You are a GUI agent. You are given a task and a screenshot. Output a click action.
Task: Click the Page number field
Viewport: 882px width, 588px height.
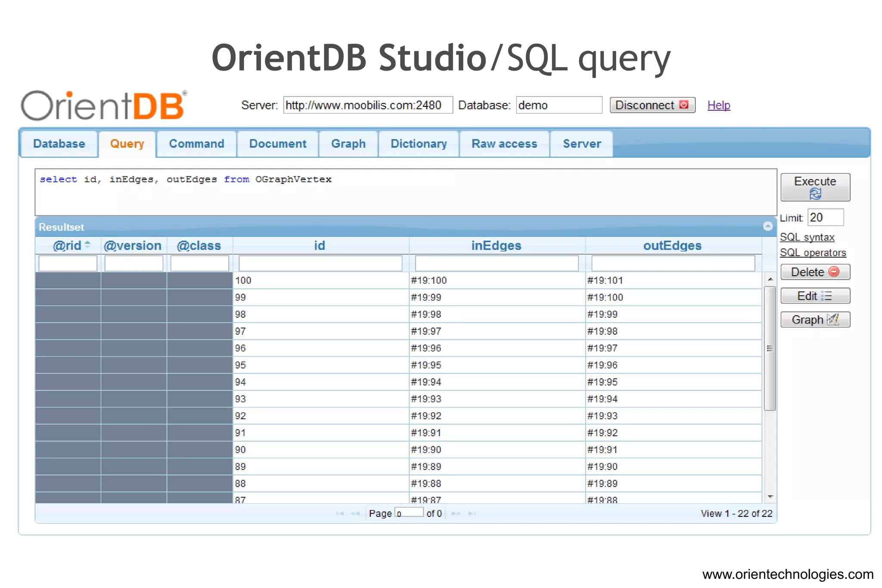[409, 513]
